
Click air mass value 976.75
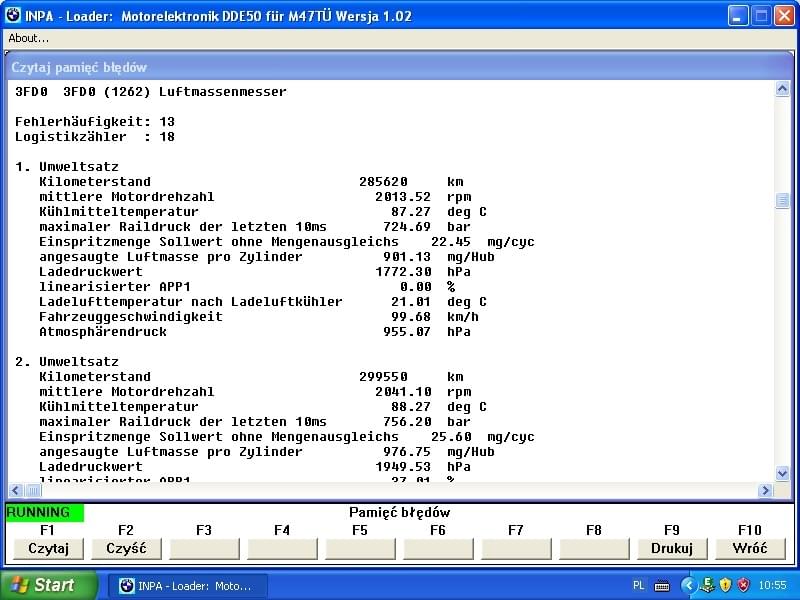tap(407, 452)
